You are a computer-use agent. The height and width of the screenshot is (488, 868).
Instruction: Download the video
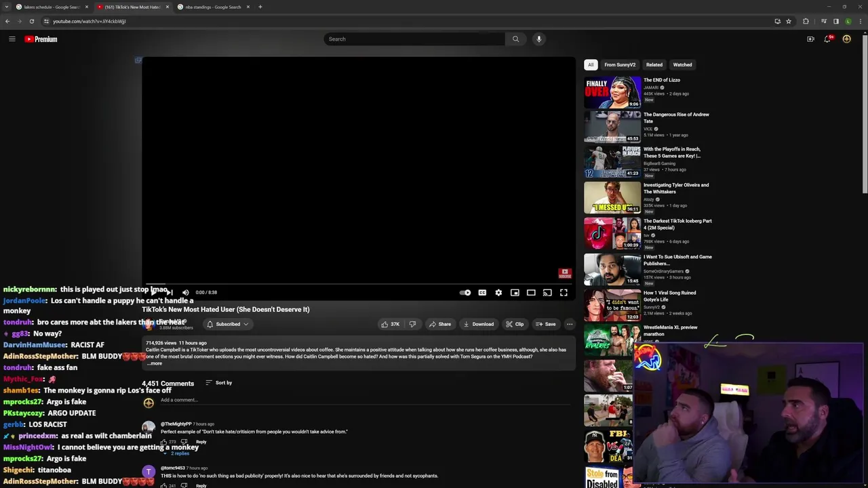[479, 325]
